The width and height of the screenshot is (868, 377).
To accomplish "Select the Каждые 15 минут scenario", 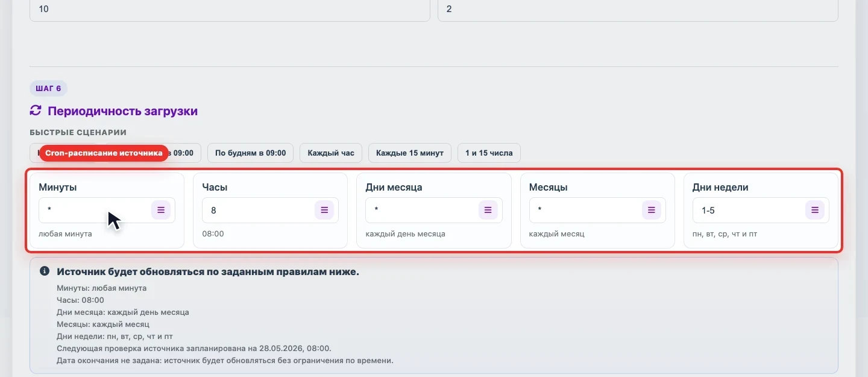I will pyautogui.click(x=410, y=153).
